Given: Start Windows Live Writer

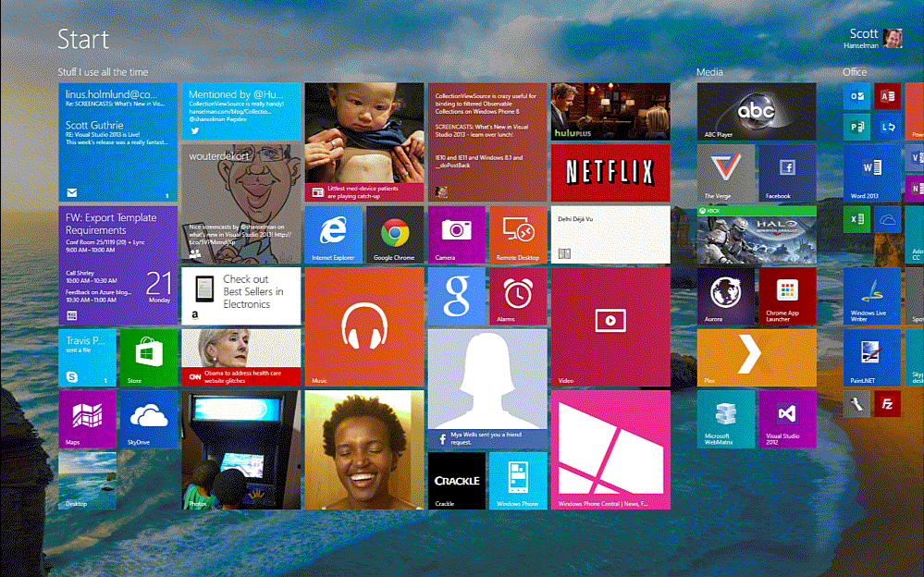Looking at the screenshot, I should point(870,298).
